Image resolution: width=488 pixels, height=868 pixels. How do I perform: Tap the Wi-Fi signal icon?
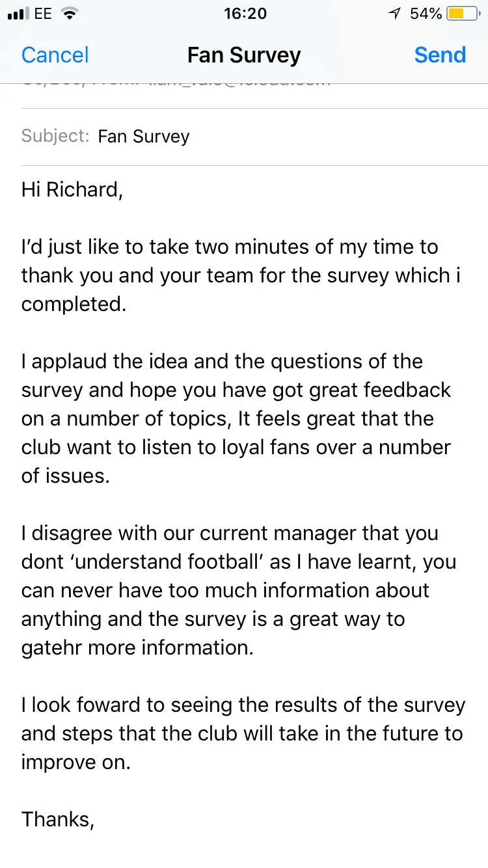(67, 14)
